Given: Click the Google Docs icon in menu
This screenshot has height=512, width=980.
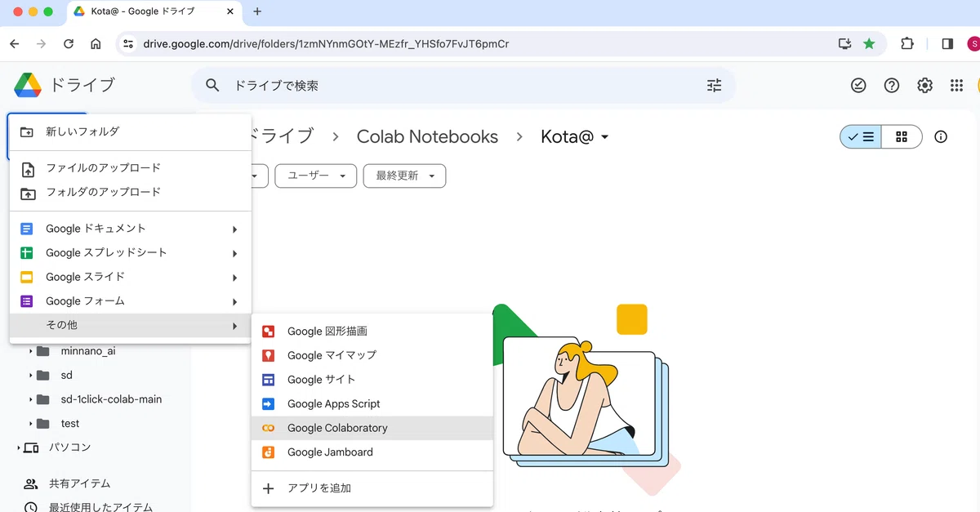Looking at the screenshot, I should tap(27, 229).
